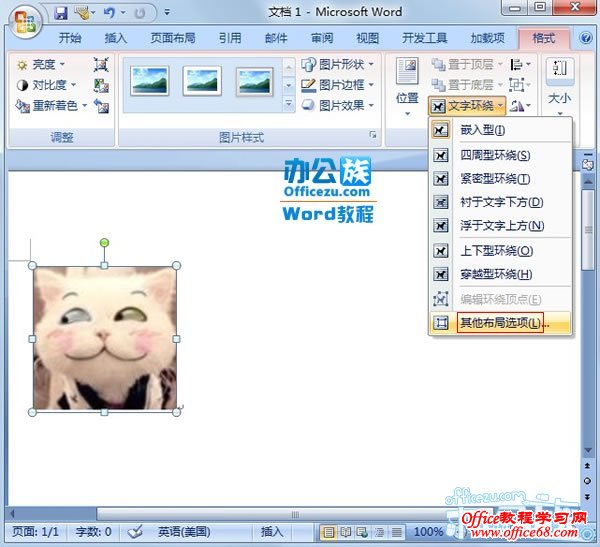Image resolution: width=600 pixels, height=547 pixels.
Task: Click the Redo icon
Action: [140, 13]
